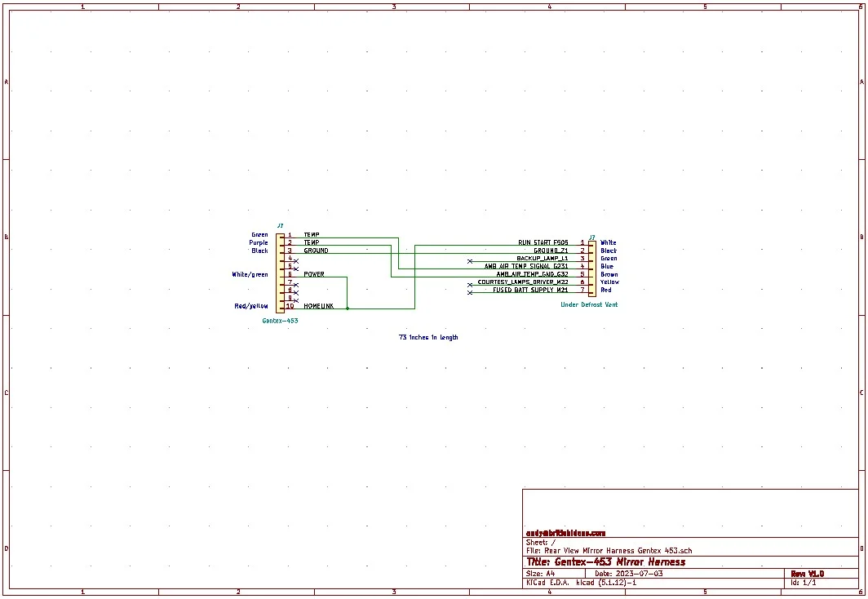Click no-connect marker on Gentex pin 9
Image resolution: width=868 pixels, height=599 pixels.
click(x=296, y=300)
